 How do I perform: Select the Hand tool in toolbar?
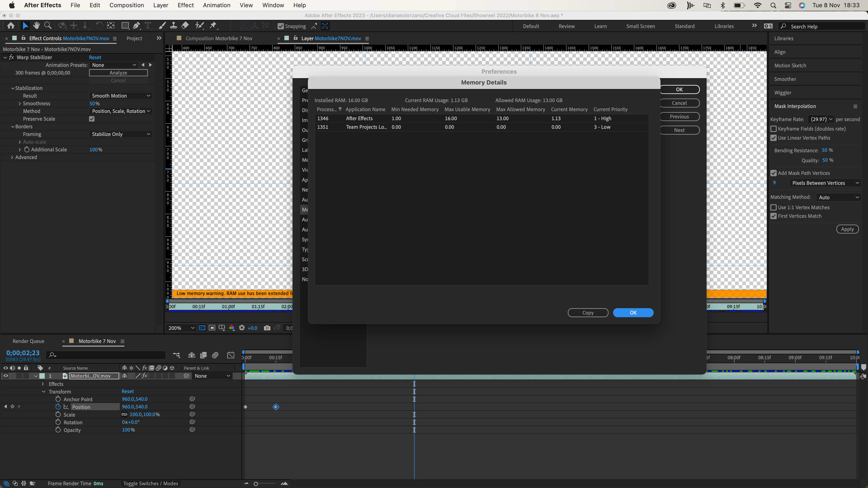click(x=36, y=26)
